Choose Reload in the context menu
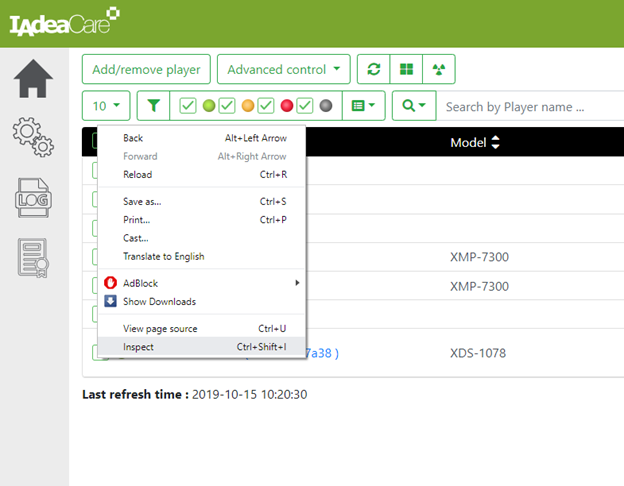 coord(202,175)
